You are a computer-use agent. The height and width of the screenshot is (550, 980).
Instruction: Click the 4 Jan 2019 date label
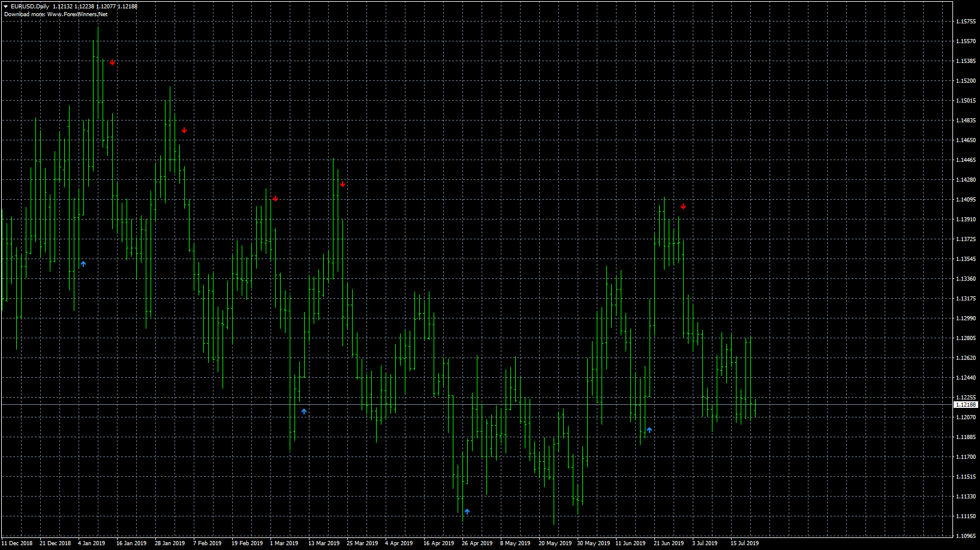(92, 543)
